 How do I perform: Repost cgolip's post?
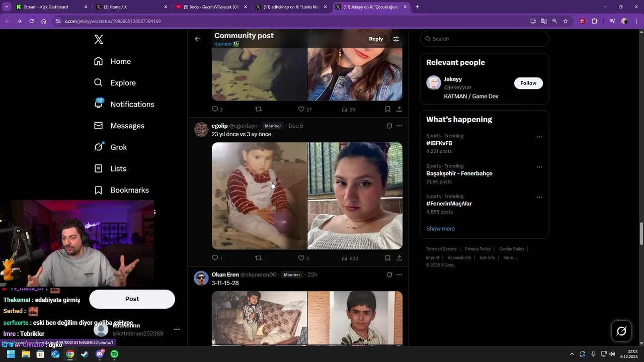(258, 258)
